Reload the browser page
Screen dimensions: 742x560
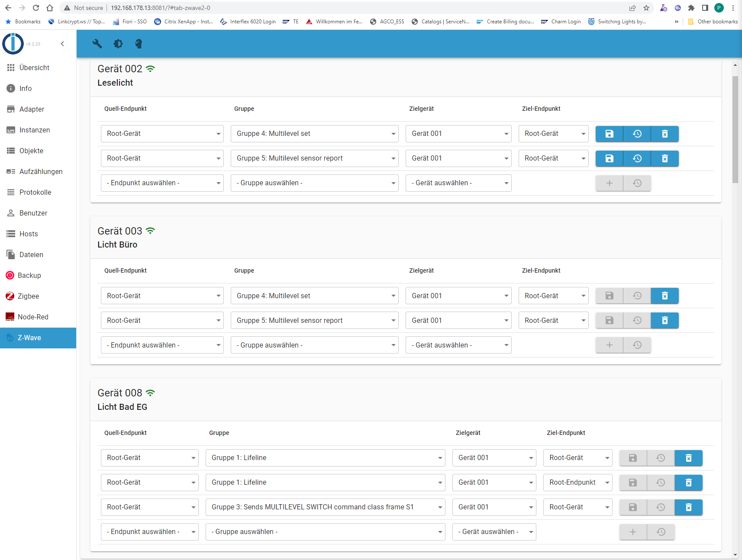[36, 8]
